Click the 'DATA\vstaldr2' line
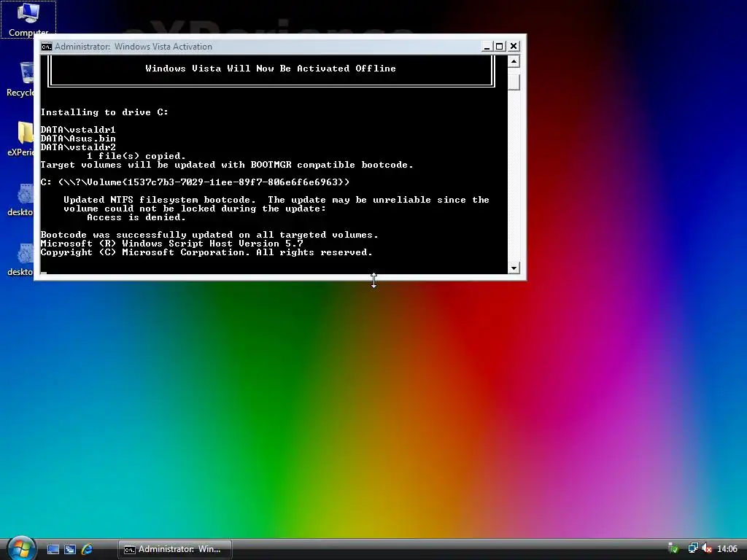This screenshot has height=560, width=747. 78,147
